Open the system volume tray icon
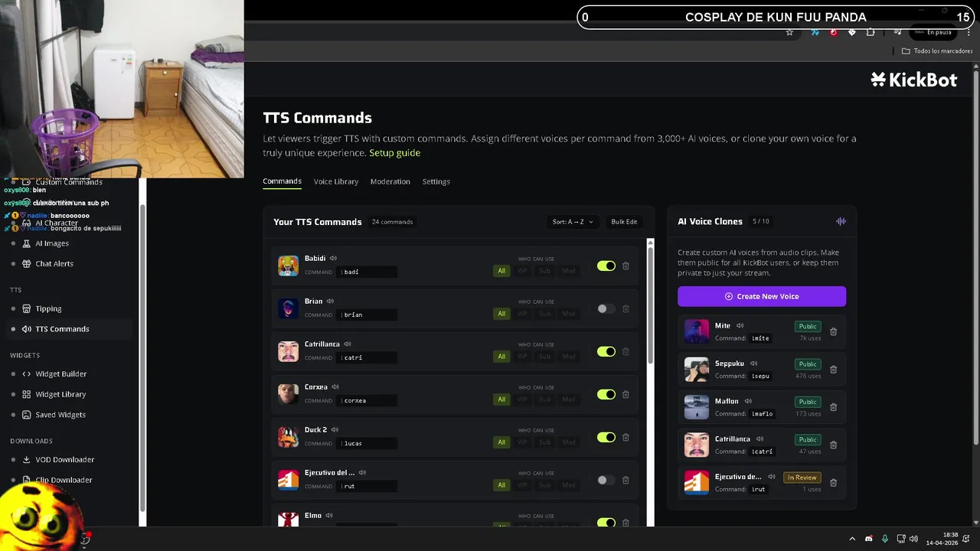Screen dimensions: 980x551 point(913,539)
